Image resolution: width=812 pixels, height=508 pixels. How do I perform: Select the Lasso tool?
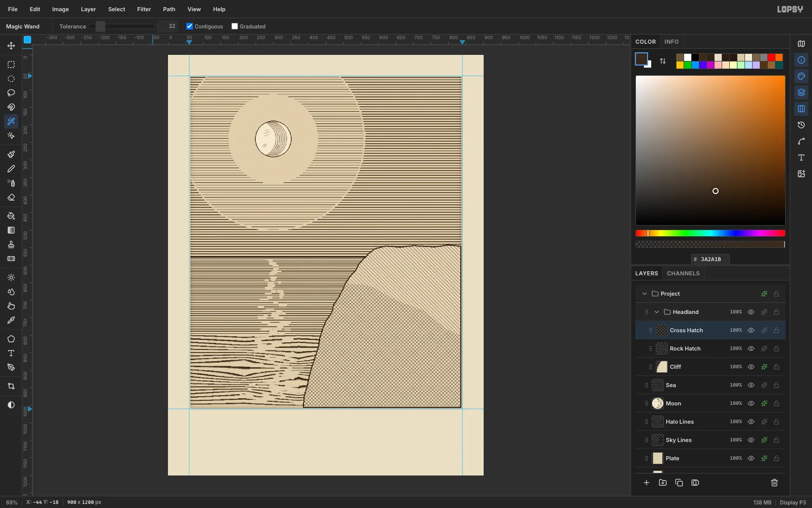click(11, 93)
